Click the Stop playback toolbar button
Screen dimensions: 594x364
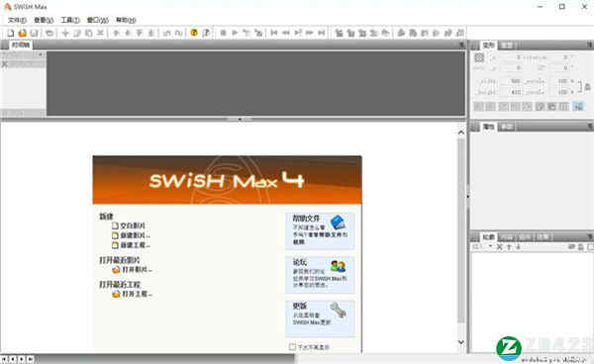point(223,34)
